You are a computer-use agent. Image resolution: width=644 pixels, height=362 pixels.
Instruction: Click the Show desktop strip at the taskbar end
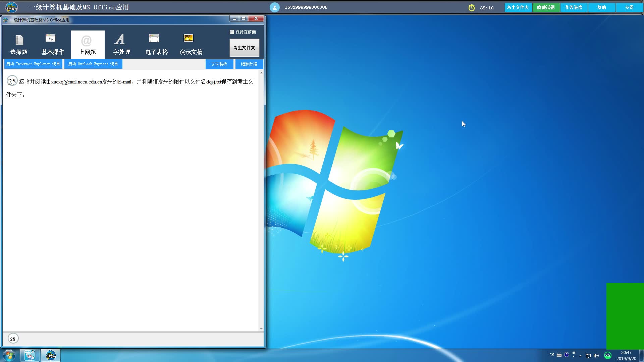click(641, 355)
